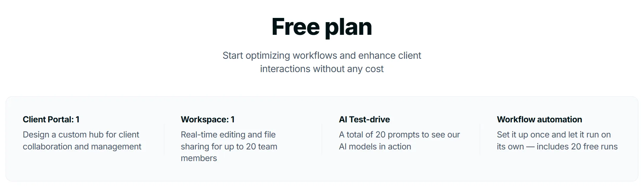Viewport: 644px width, 186px height.
Task: Select the "Client Portal: 1" feature title
Action: (x=51, y=120)
